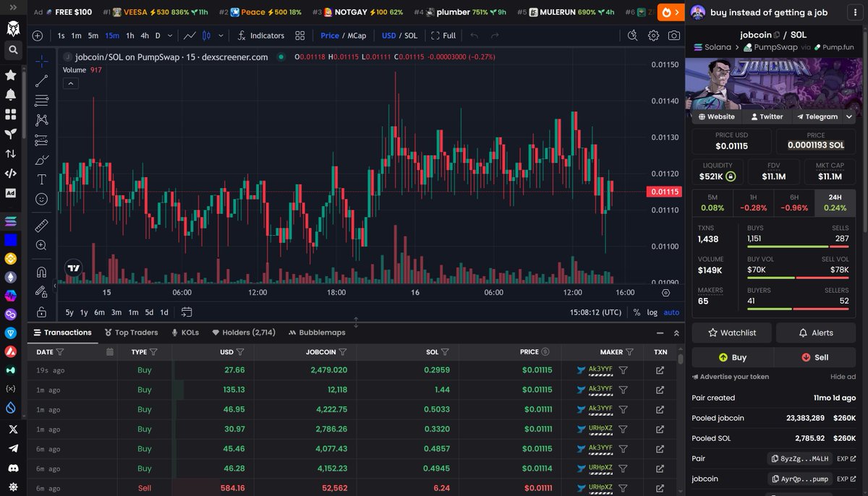Open the token Website link
Image resolution: width=868 pixels, height=496 pixels.
coord(716,116)
